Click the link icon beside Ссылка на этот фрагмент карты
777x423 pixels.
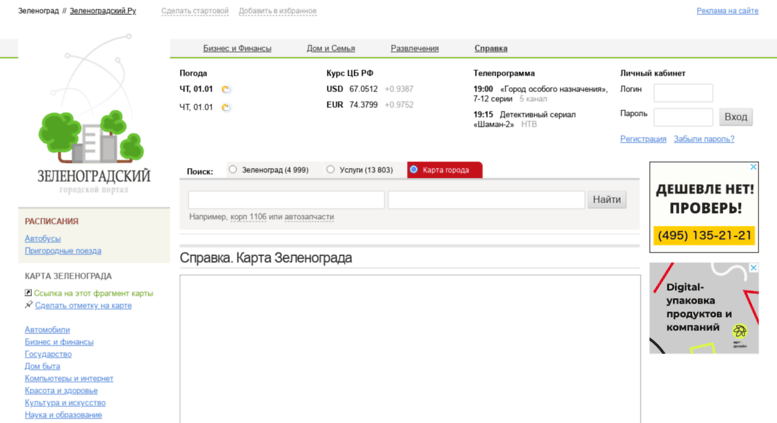click(x=28, y=293)
